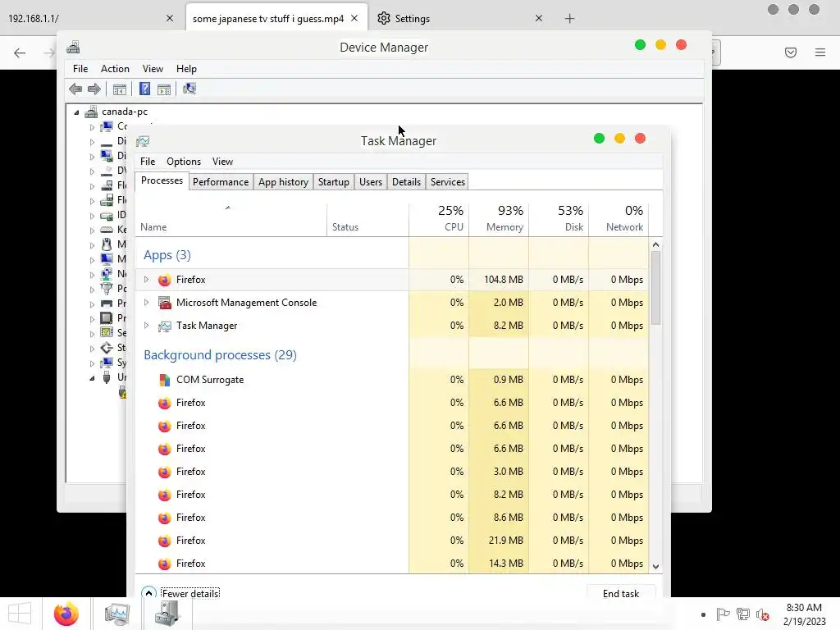Viewport: 840px width, 630px height.
Task: Select Firefox background process using 8.6 MB
Action: [x=391, y=517]
